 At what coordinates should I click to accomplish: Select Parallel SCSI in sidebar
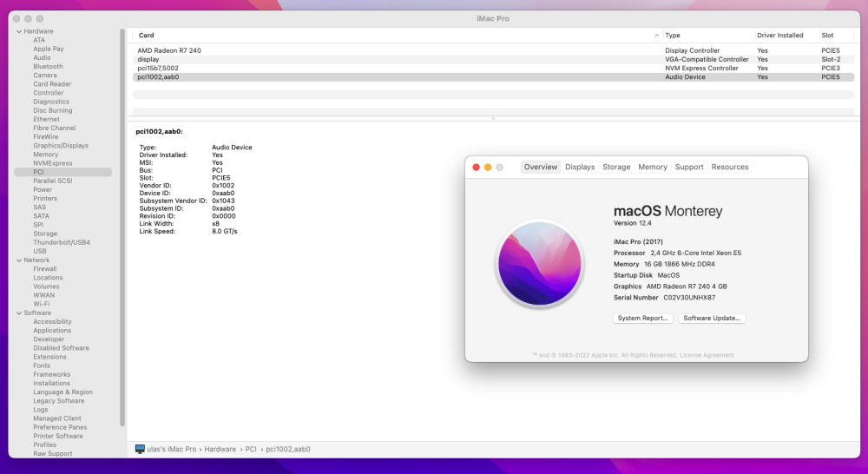click(53, 181)
